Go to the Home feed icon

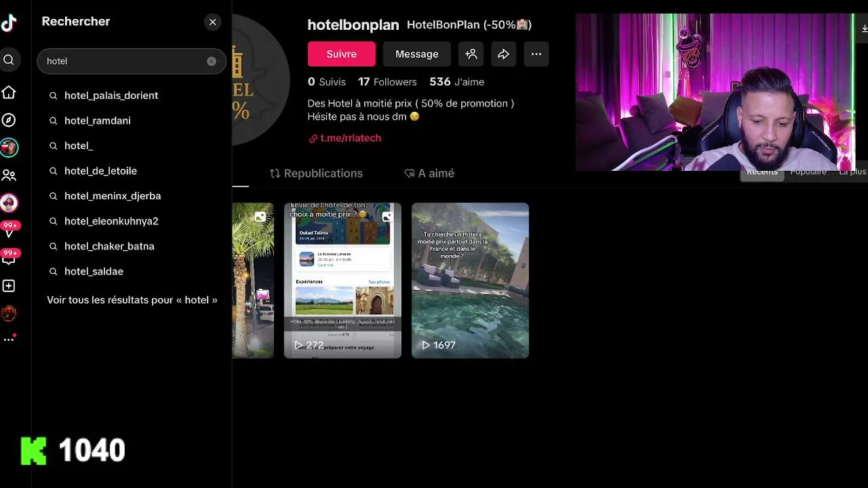pyautogui.click(x=9, y=92)
